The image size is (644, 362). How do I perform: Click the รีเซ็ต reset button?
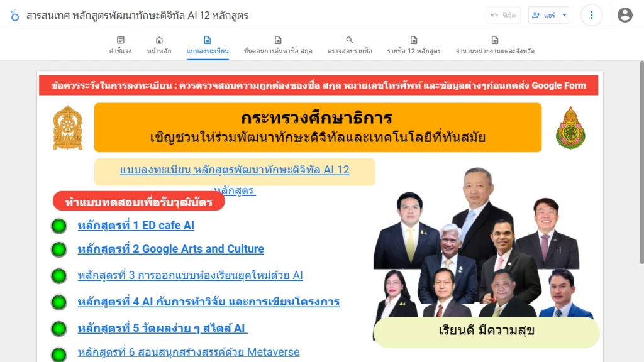[x=504, y=15]
